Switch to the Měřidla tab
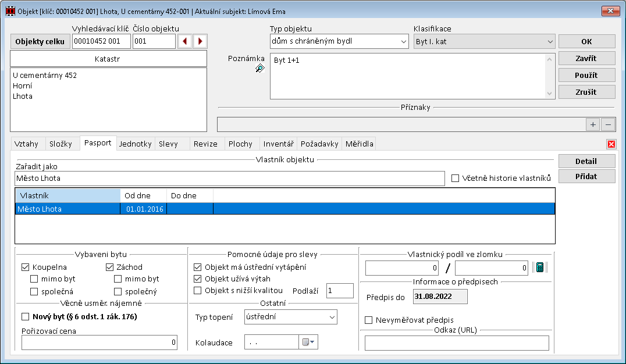Viewport: 626px width, 364px height. coord(359,144)
